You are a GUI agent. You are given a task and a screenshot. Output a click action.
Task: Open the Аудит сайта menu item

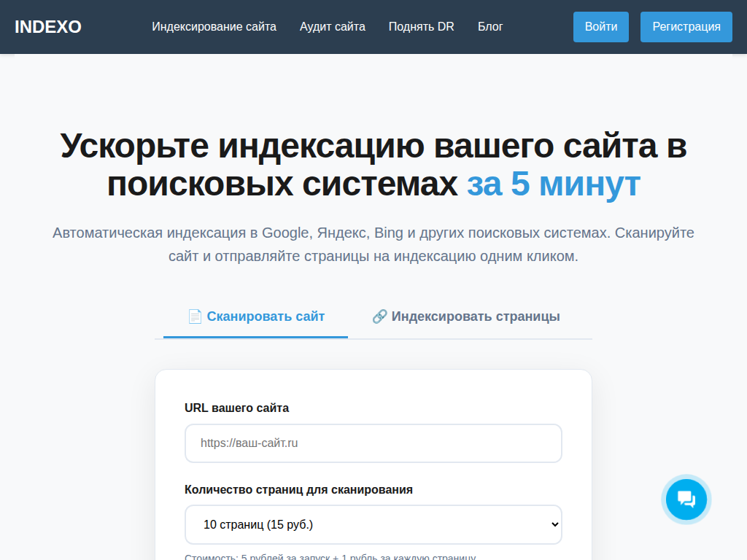point(333,27)
